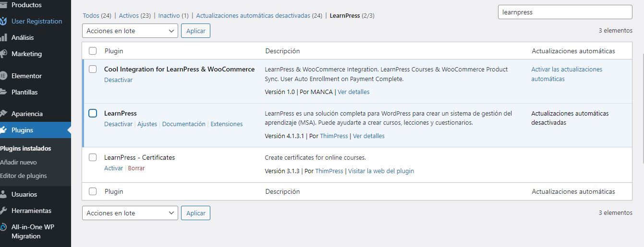Screen dimensions: 644x247
Task: Filter by Inactivo (1) plugins
Action: point(173,15)
